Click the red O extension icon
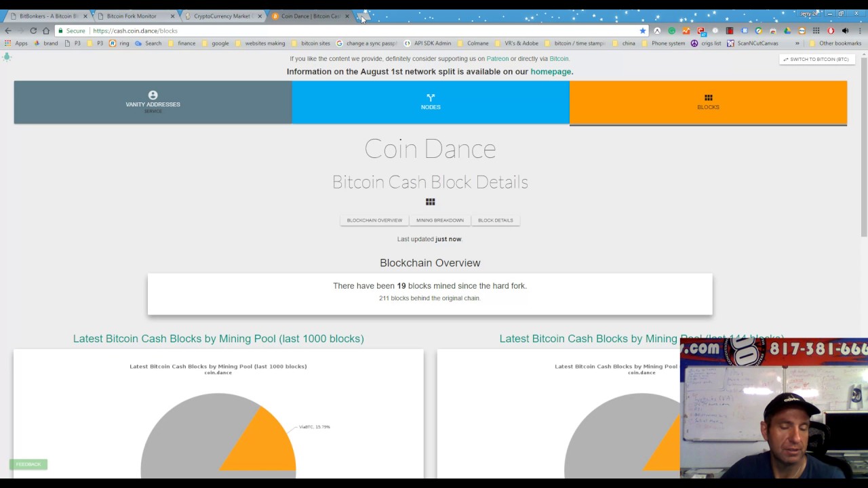868x488 pixels. tap(831, 30)
